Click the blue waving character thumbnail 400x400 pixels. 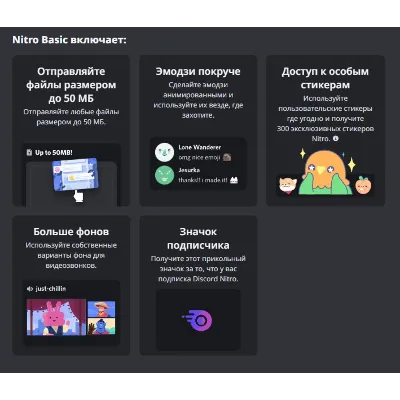coord(101,326)
